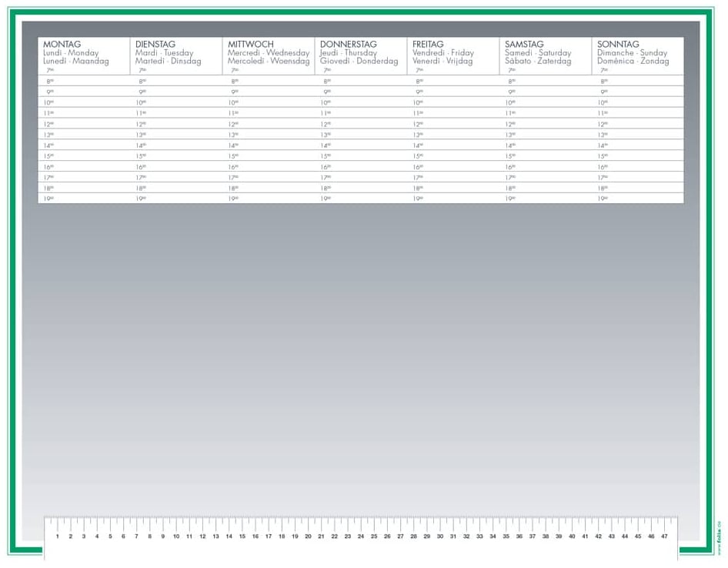The height and width of the screenshot is (568, 728).
Task: Click the 19 o'clock row in Freitag
Action: 452,199
